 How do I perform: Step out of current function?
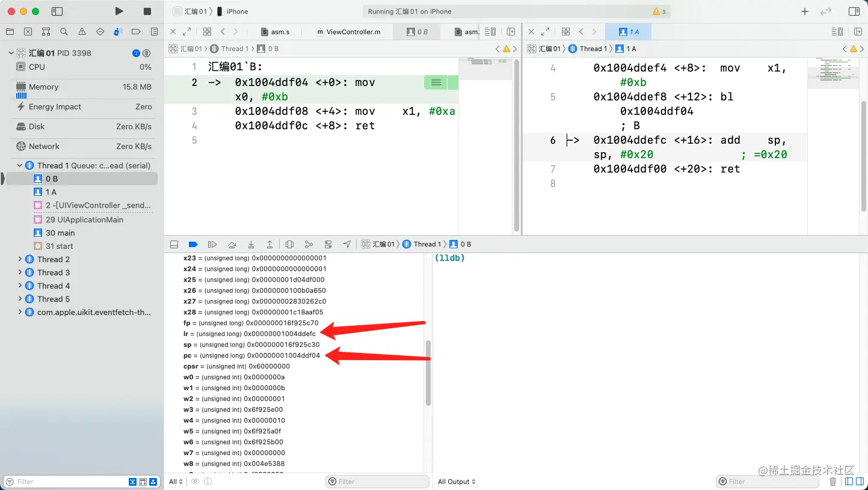(x=270, y=244)
